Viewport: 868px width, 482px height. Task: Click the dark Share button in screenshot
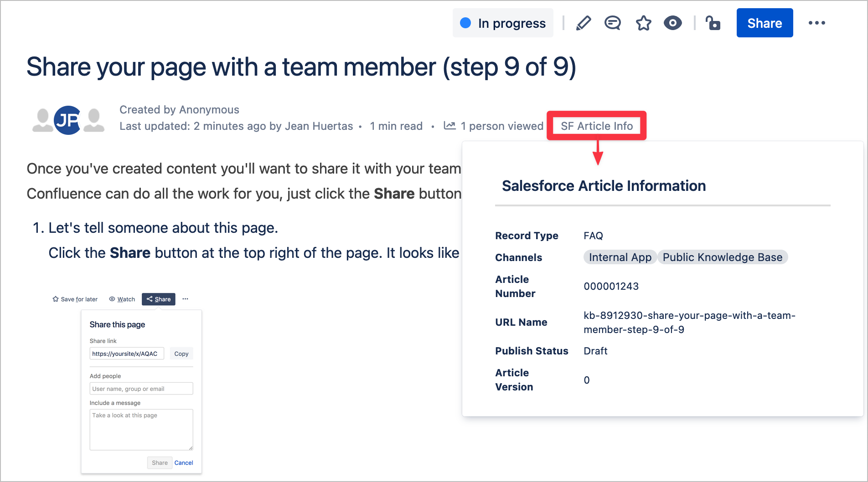[x=159, y=299]
